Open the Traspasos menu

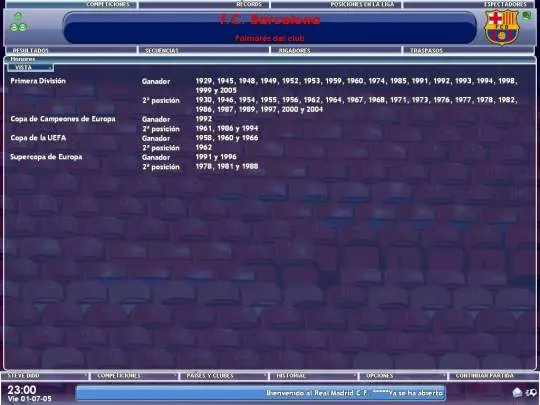[468, 50]
